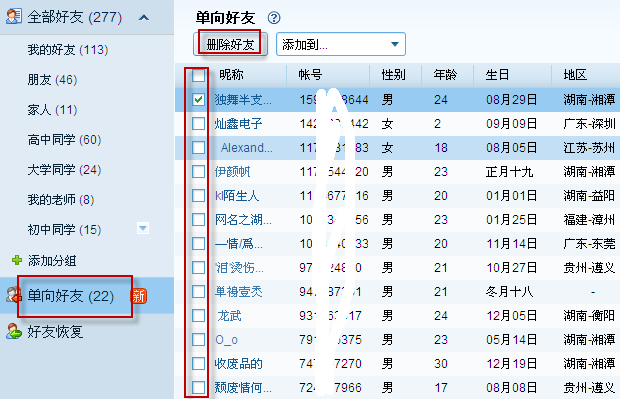The width and height of the screenshot is (620, 399).
Task: Click region 广东-东莞 cell
Action: point(589,244)
